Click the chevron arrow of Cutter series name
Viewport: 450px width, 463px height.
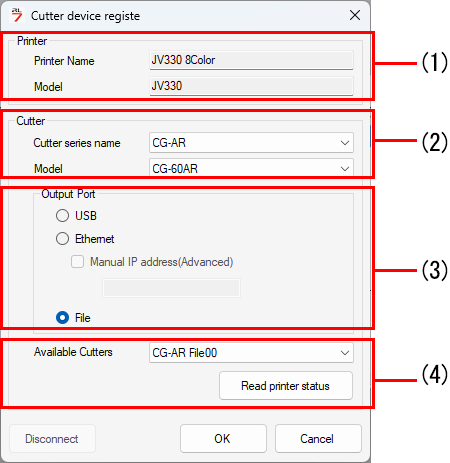coord(345,143)
